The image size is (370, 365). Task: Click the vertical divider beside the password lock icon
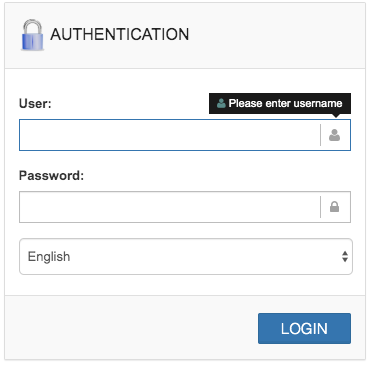(320, 207)
